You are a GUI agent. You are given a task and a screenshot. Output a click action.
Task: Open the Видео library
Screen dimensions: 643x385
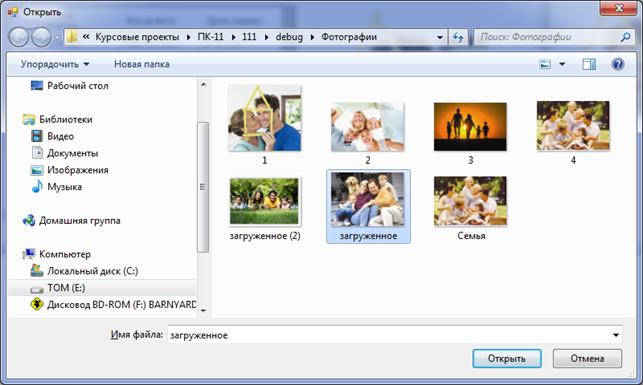(52, 136)
